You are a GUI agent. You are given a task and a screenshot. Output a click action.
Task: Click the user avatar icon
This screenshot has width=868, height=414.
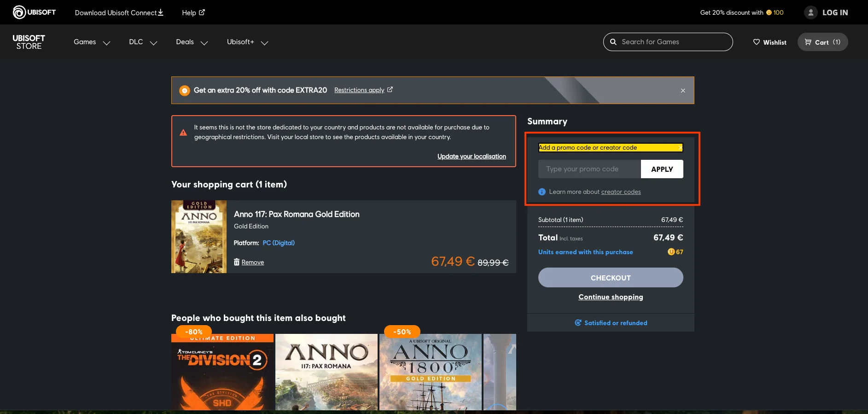coord(811,12)
